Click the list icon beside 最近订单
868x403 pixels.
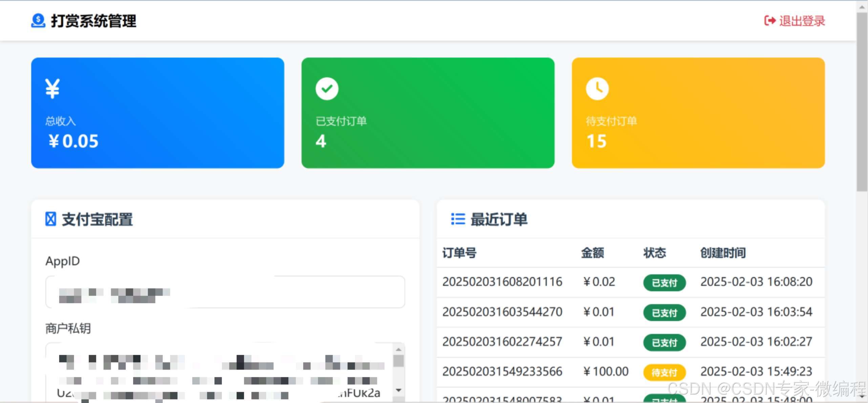458,219
